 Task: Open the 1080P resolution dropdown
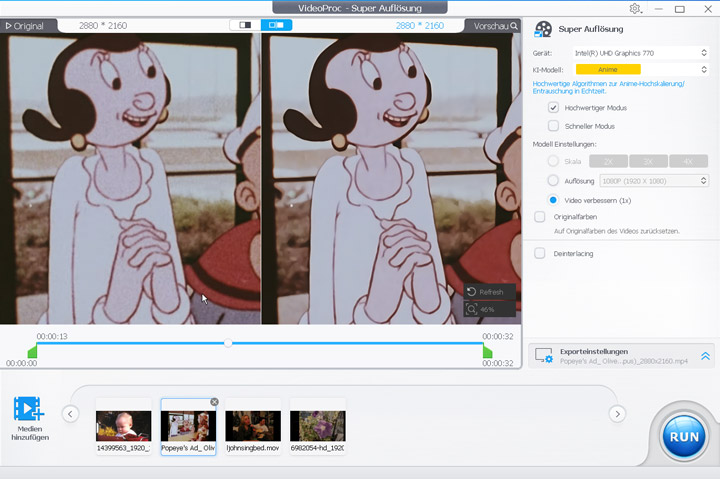[654, 181]
